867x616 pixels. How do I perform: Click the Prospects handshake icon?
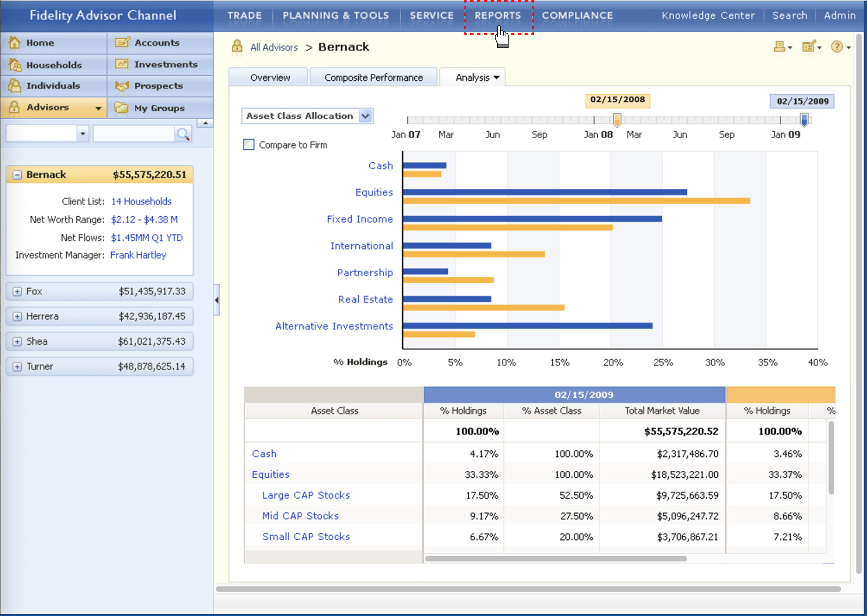click(x=122, y=86)
